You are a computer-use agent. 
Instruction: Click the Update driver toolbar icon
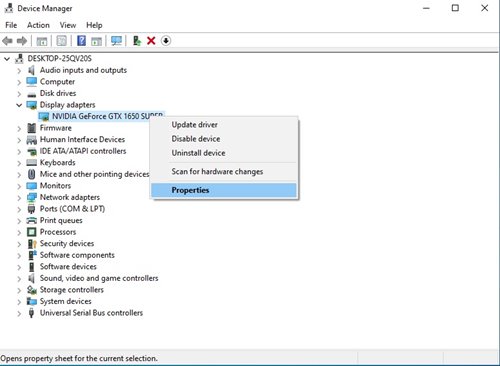[x=137, y=41]
